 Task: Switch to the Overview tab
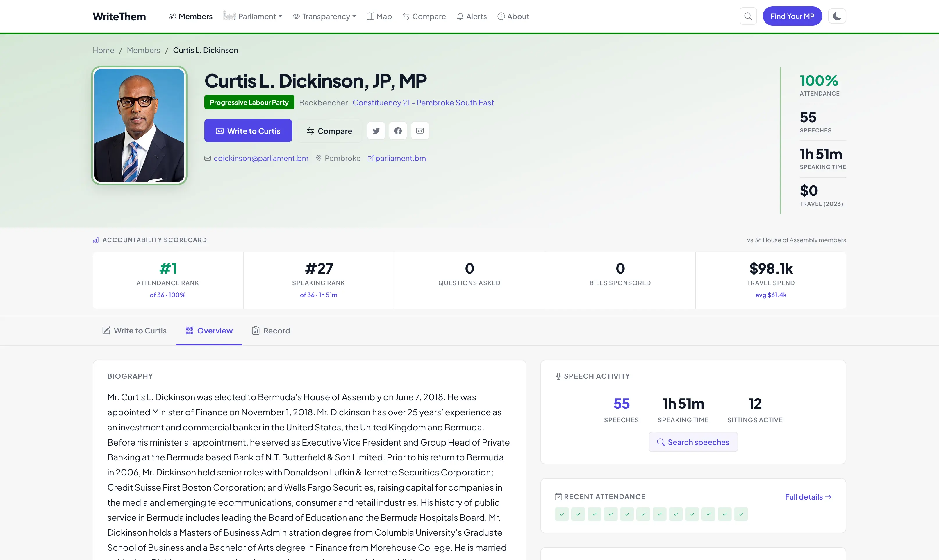tap(209, 331)
